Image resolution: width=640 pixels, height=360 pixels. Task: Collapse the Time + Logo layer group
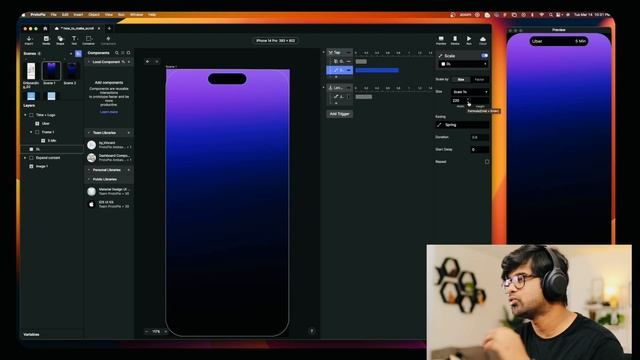[25, 115]
